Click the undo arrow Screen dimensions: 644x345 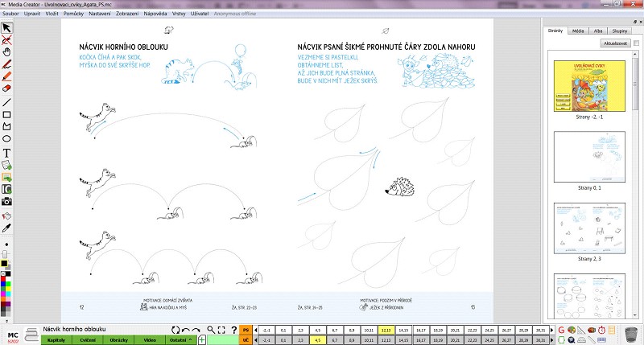[x=186, y=330]
